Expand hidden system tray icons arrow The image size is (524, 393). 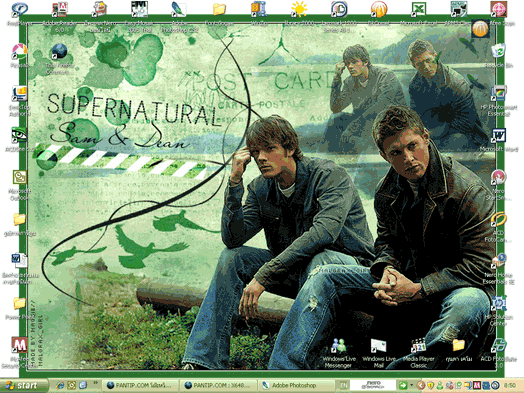[x=421, y=386]
